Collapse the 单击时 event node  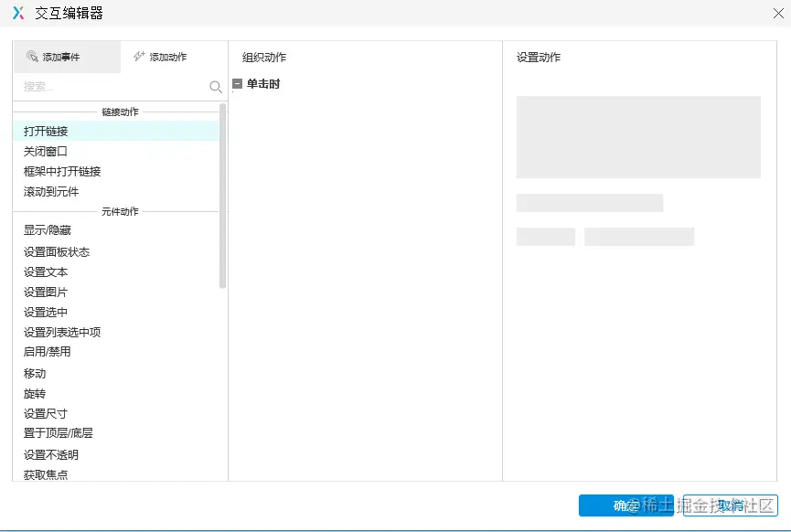[x=237, y=84]
